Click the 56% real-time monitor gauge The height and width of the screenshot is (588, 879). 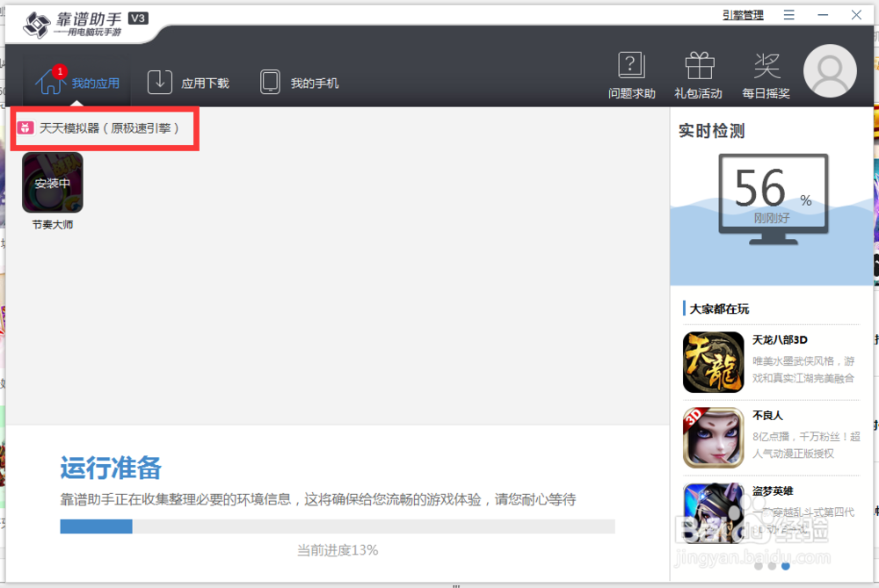(x=773, y=199)
